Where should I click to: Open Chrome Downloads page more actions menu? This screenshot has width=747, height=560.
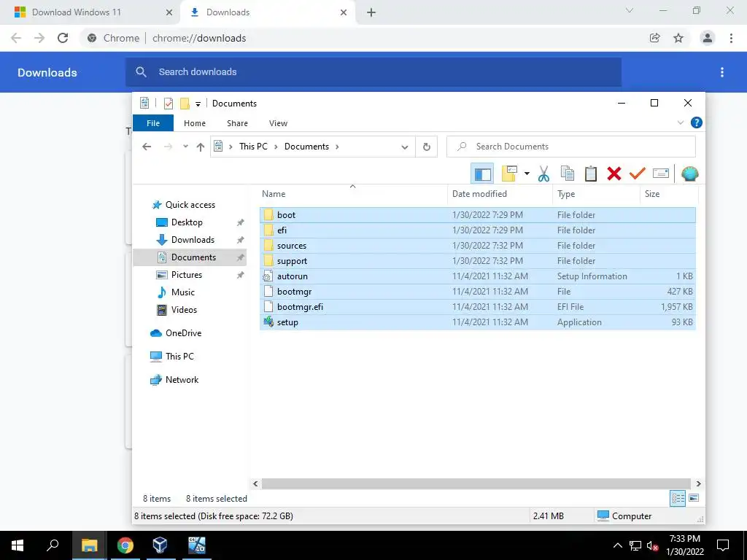[x=721, y=72]
